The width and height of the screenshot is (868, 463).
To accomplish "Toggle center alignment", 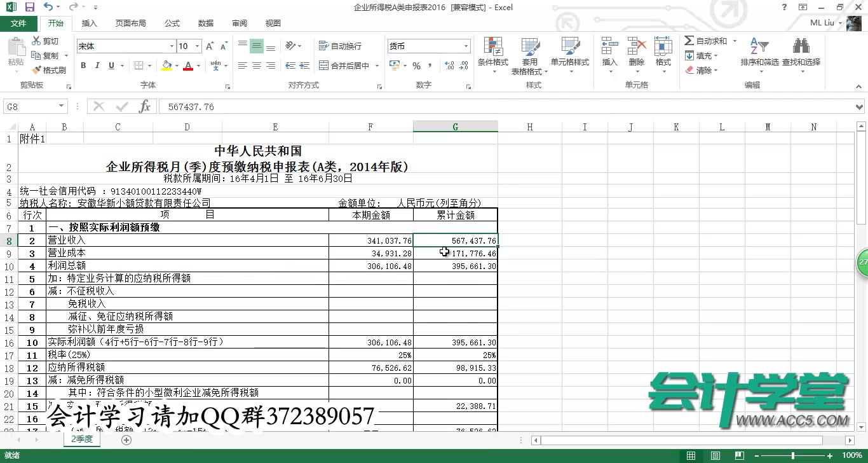I will (x=255, y=65).
